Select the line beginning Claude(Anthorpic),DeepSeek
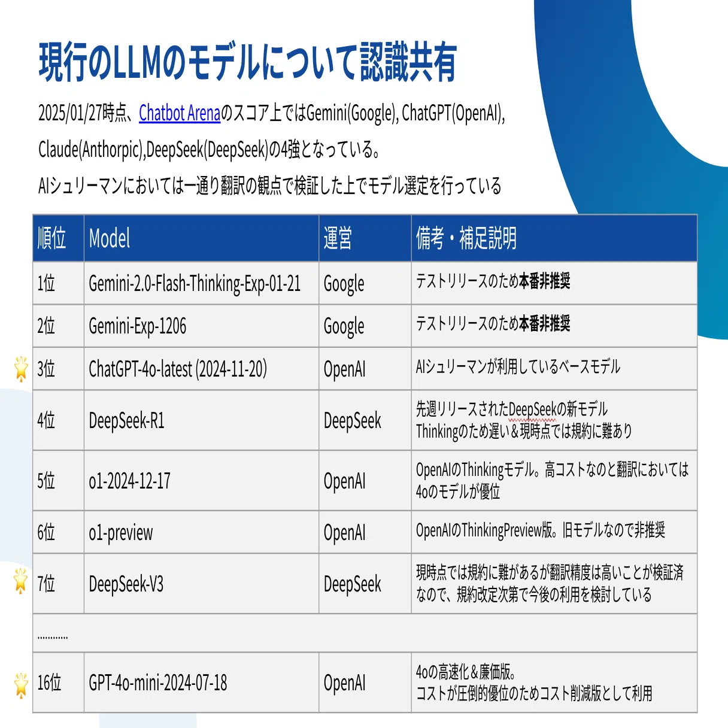Image resolution: width=728 pixels, height=728 pixels. click(209, 149)
